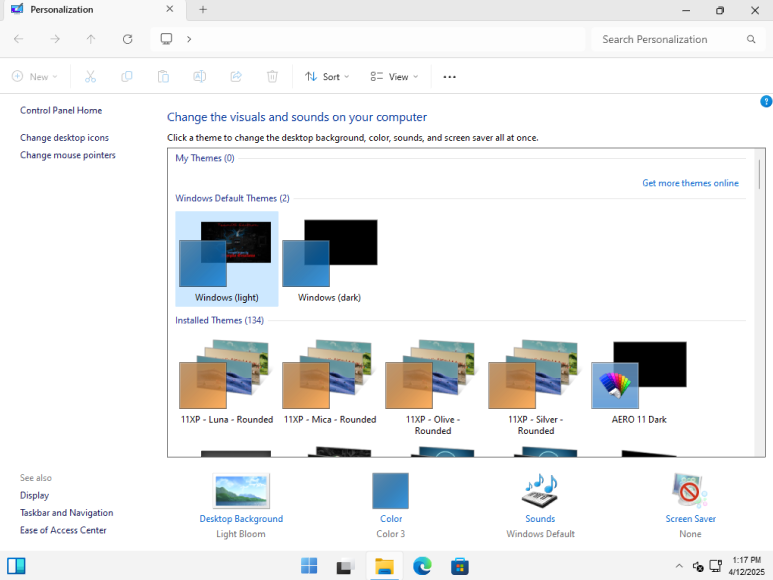Click the Share toolbar icon
The height and width of the screenshot is (580, 773).
click(x=236, y=76)
